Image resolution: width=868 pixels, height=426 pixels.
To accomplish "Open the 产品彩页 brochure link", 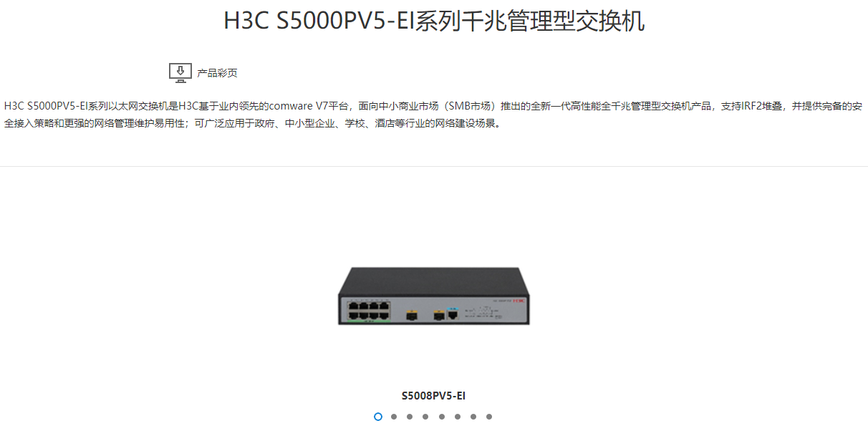I will pyautogui.click(x=217, y=73).
